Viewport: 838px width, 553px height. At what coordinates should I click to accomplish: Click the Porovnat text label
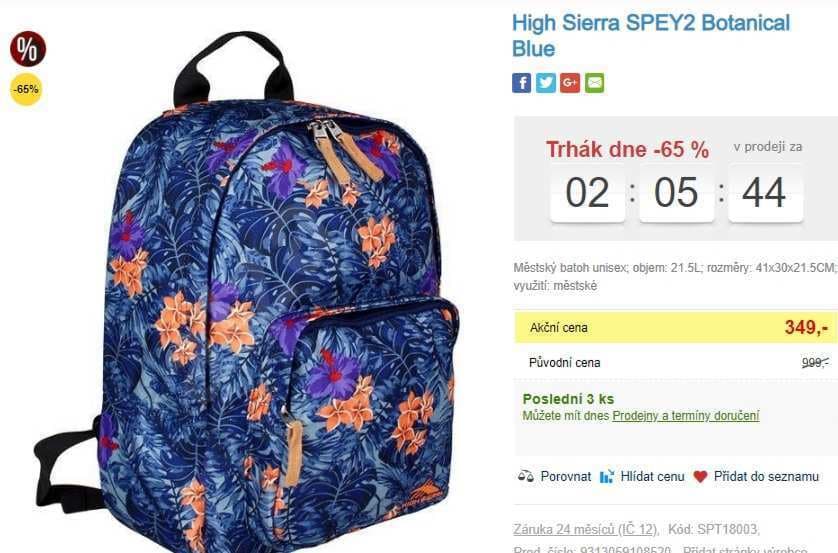tap(565, 476)
